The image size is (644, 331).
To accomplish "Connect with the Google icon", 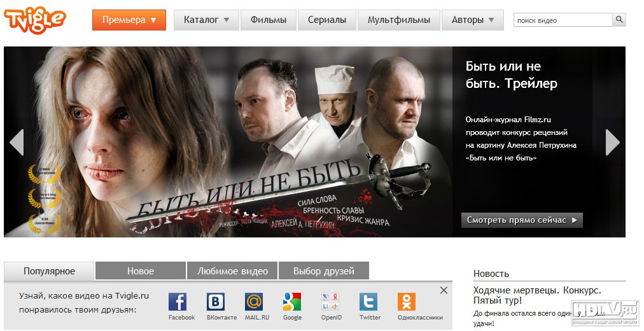I will click(292, 302).
